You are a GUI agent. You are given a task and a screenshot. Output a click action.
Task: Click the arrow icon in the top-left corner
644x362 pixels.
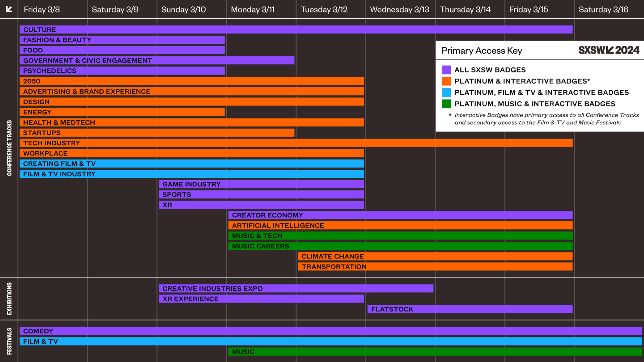9,9
